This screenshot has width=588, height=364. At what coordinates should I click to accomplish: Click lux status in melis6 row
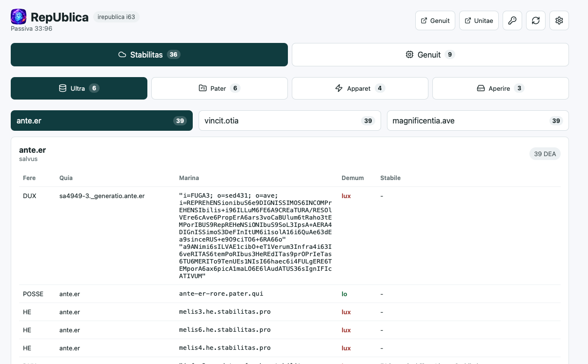click(346, 330)
